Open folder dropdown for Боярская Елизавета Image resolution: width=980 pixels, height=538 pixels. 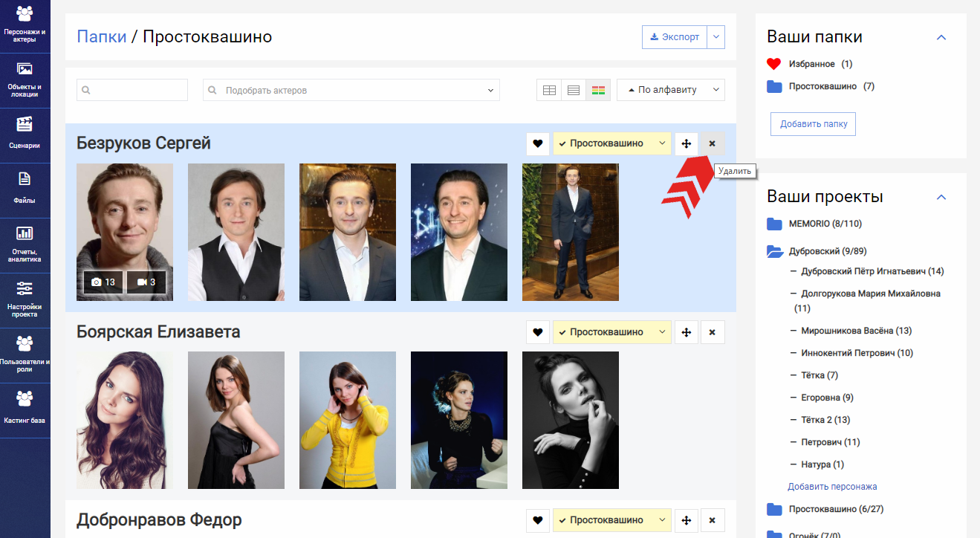point(612,332)
